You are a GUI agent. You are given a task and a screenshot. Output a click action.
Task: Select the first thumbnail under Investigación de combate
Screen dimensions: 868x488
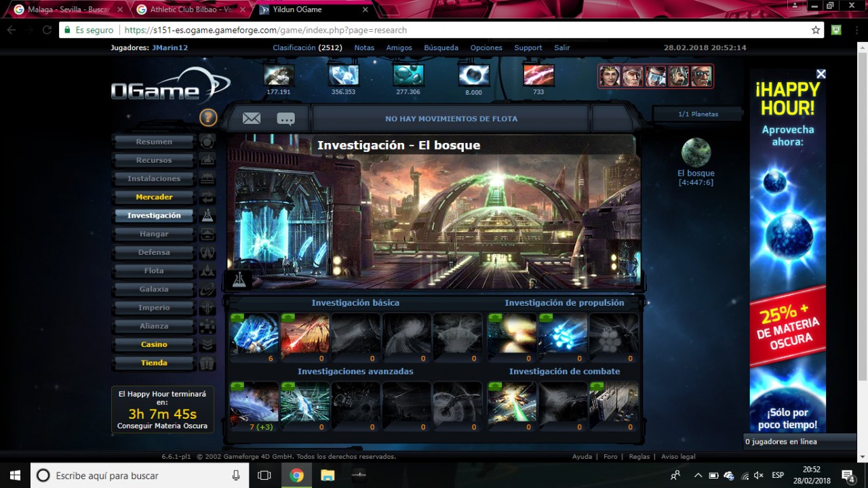512,405
